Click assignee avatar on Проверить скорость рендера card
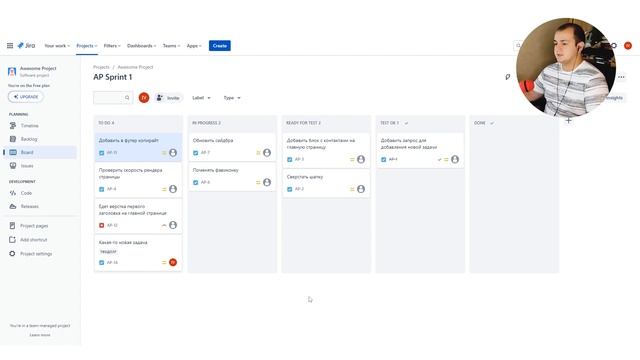Image resolution: width=640 pixels, height=360 pixels. click(173, 189)
